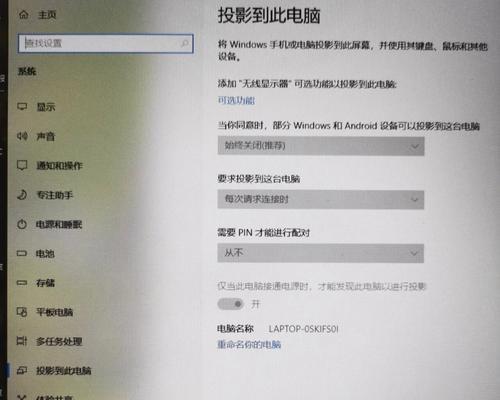Select Battery (电池) icon in sidebar
This screenshot has height=400, width=500.
(22, 254)
